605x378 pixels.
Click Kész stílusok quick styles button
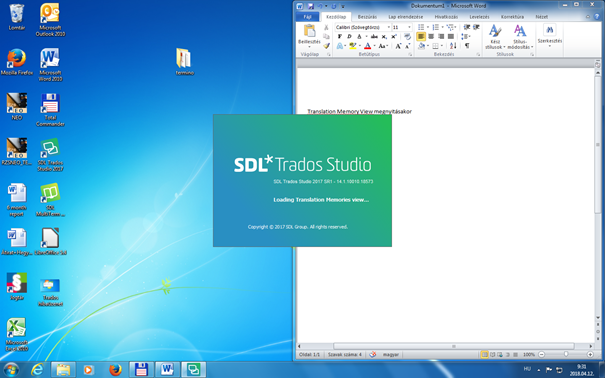click(x=495, y=37)
